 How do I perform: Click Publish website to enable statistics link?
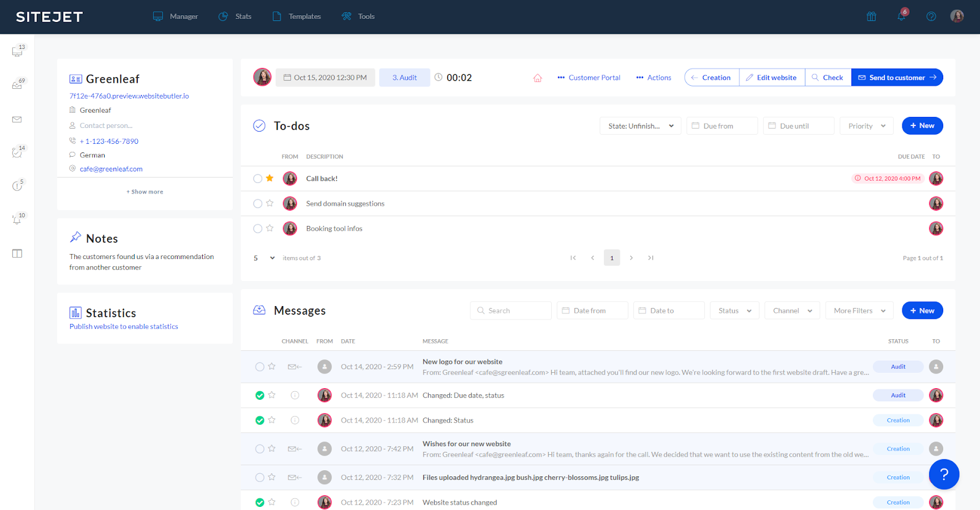click(x=124, y=326)
